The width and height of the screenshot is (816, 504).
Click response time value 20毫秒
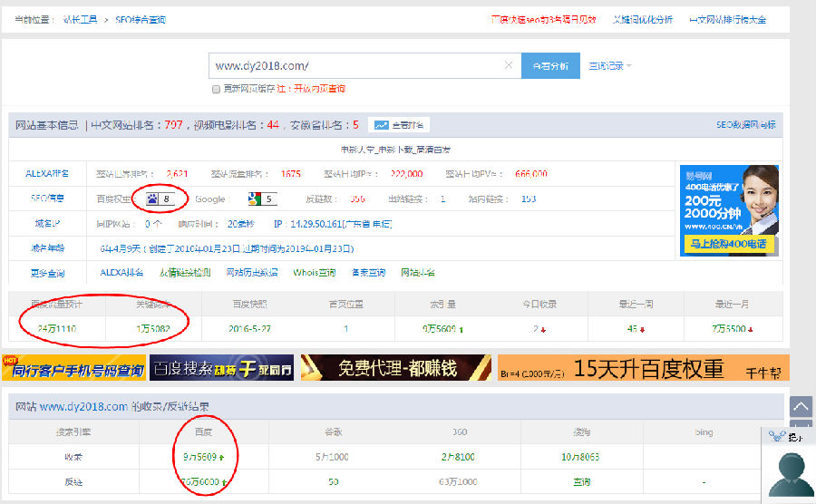[241, 224]
